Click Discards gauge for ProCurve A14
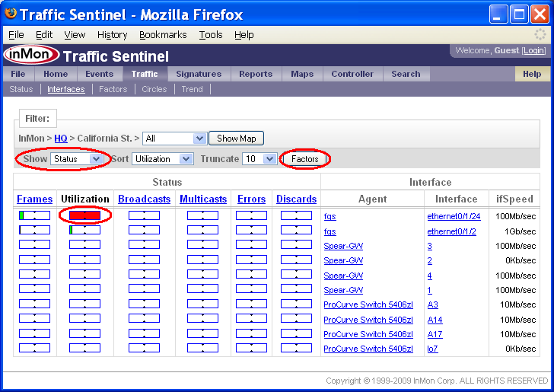This screenshot has width=554, height=392. (x=297, y=318)
